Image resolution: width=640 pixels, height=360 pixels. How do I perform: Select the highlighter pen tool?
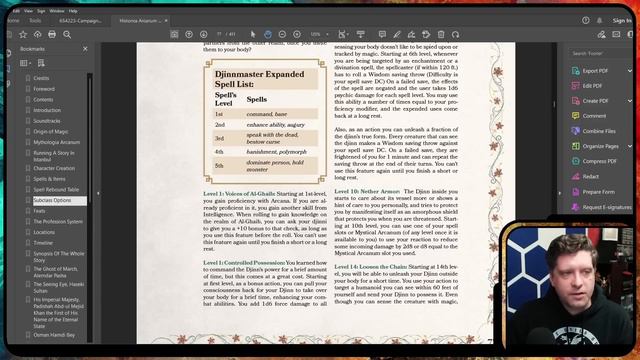point(397,34)
